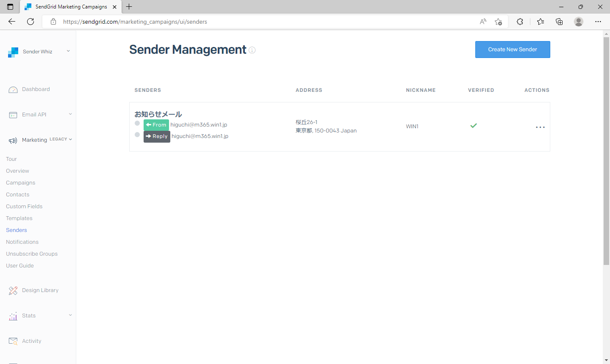
Task: Open browser Settings and more menu
Action: coord(598,22)
